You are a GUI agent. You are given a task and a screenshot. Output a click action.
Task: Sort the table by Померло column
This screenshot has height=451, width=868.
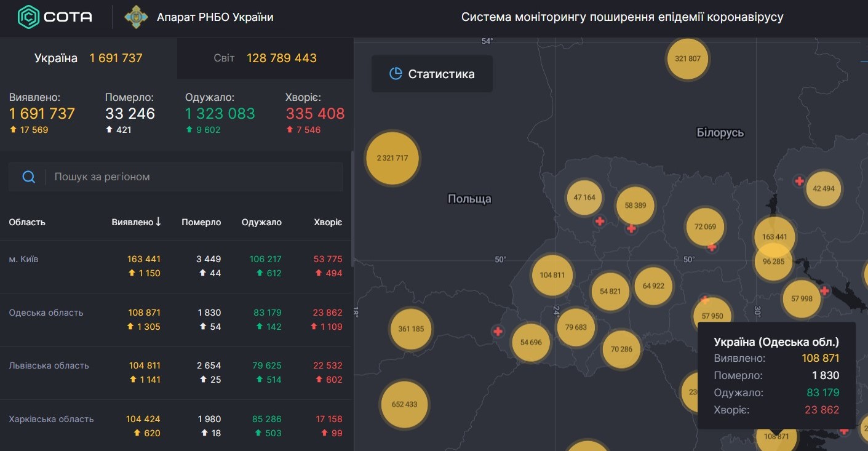tap(201, 222)
